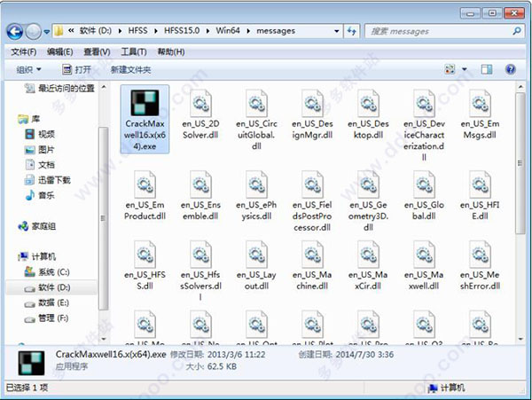Navigate to 软件 (D:) in breadcrumb
The height and width of the screenshot is (400, 532).
click(x=96, y=31)
